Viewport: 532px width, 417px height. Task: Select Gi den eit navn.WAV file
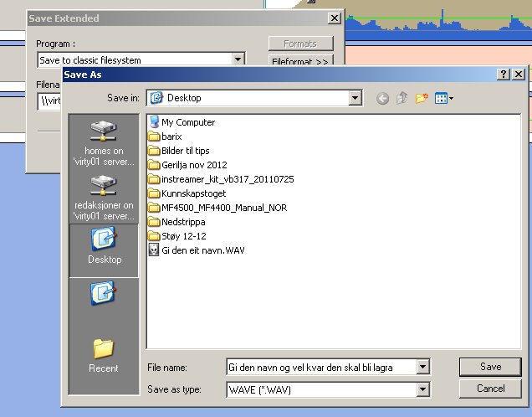click(197, 250)
